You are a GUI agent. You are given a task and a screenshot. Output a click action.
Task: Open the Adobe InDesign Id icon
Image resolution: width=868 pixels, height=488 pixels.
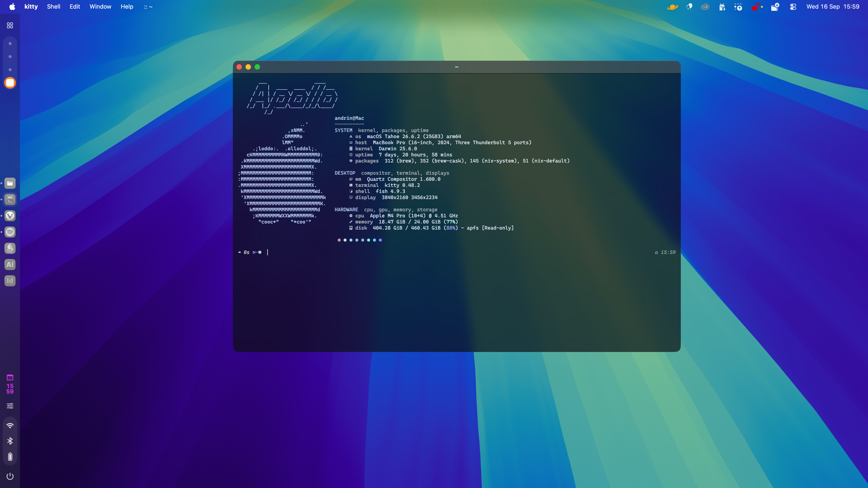[10, 281]
